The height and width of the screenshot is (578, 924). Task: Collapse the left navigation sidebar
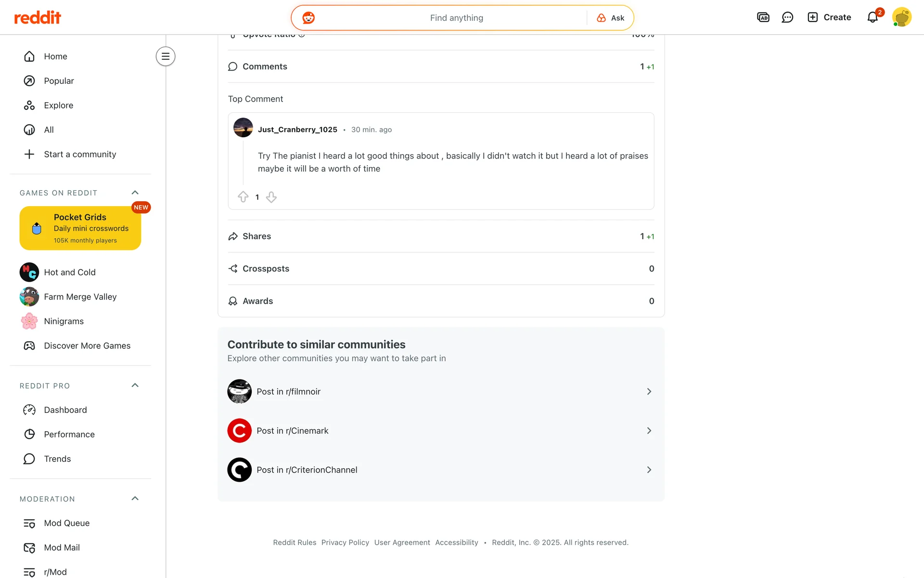point(165,56)
